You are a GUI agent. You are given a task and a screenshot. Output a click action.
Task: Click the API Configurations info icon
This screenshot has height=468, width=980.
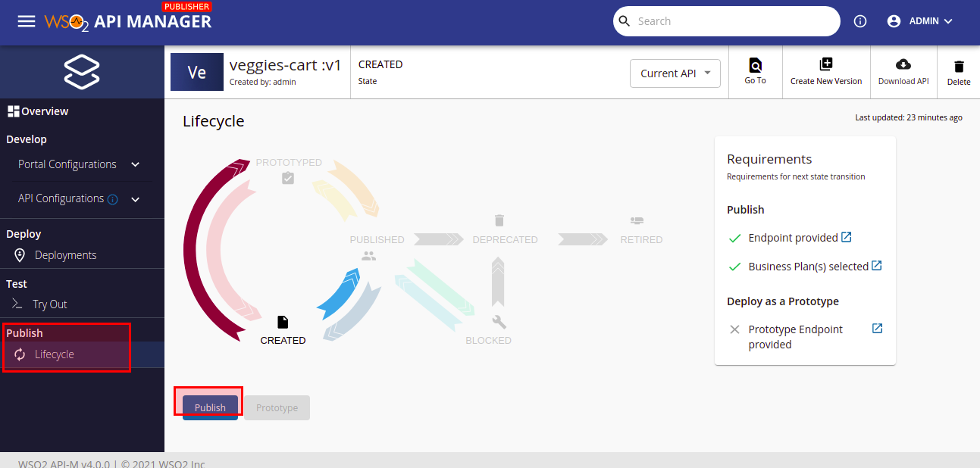pos(112,200)
